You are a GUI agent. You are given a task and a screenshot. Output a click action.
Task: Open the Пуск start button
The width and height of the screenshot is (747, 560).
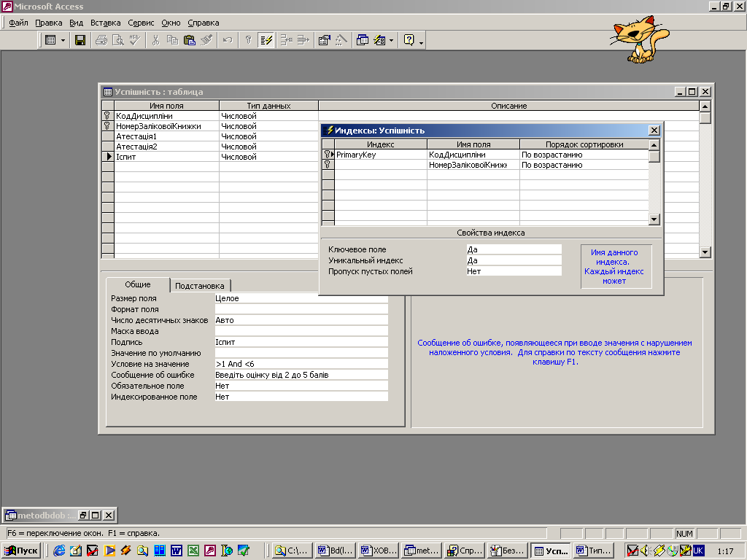(x=21, y=551)
